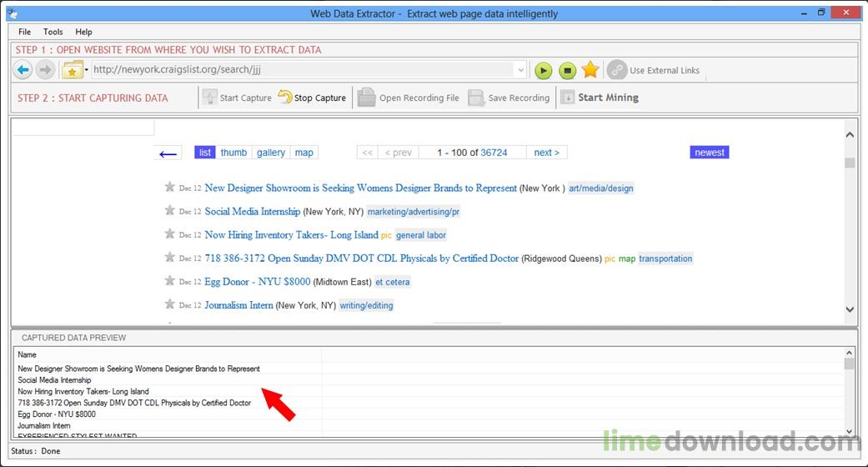Image resolution: width=868 pixels, height=467 pixels.
Task: Toggle favorite star for Social Media Internship
Action: click(169, 210)
